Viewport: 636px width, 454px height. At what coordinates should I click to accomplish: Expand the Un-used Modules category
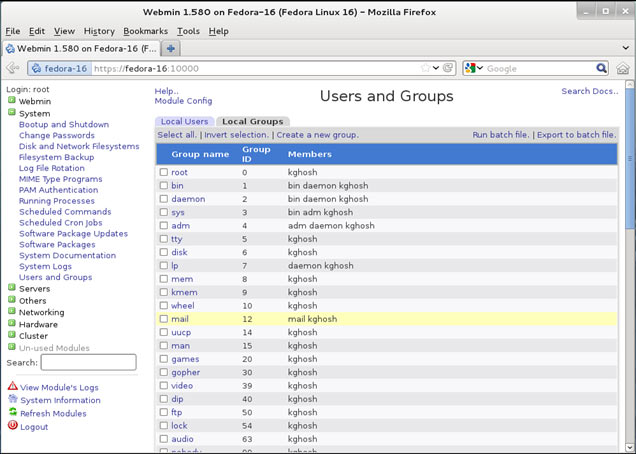click(x=12, y=346)
